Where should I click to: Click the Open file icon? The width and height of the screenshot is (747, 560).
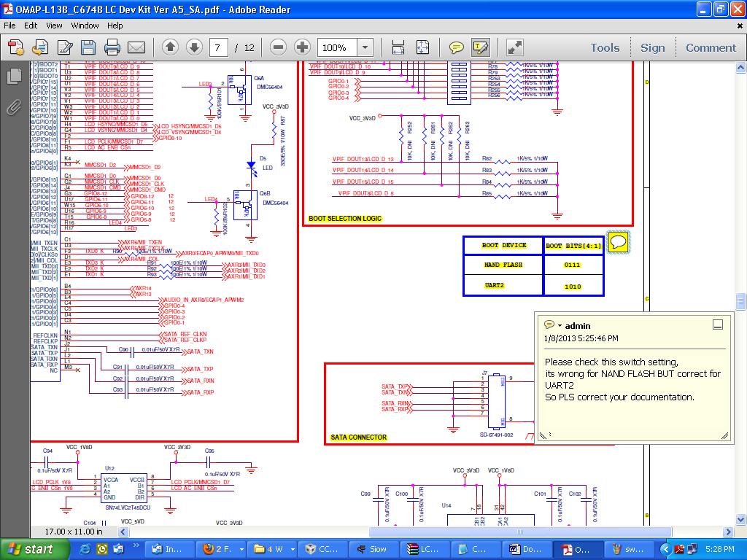coord(40,47)
